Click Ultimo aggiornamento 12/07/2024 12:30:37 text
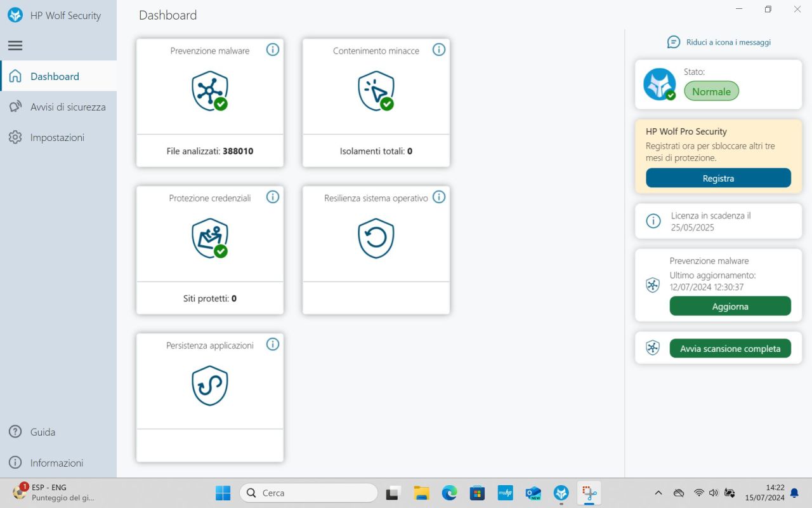Viewport: 812px width, 508px height. click(x=712, y=281)
